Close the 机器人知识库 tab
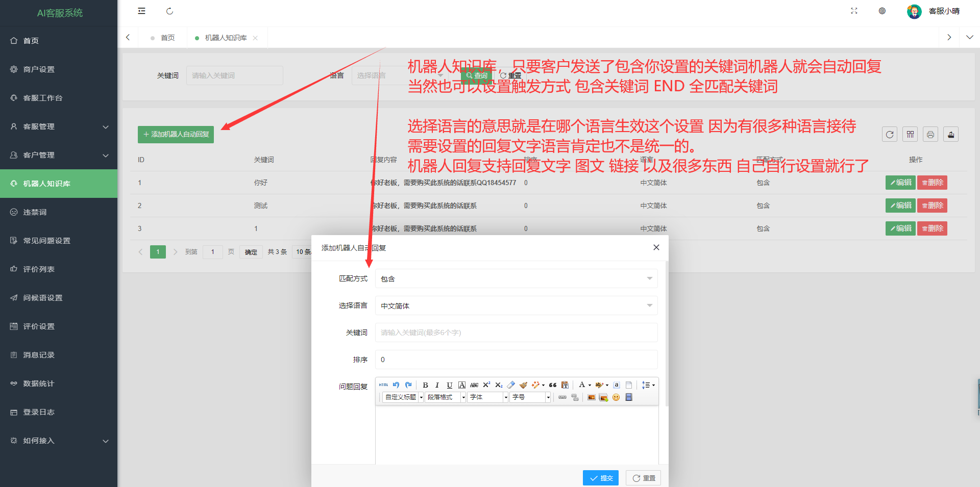 tap(255, 38)
